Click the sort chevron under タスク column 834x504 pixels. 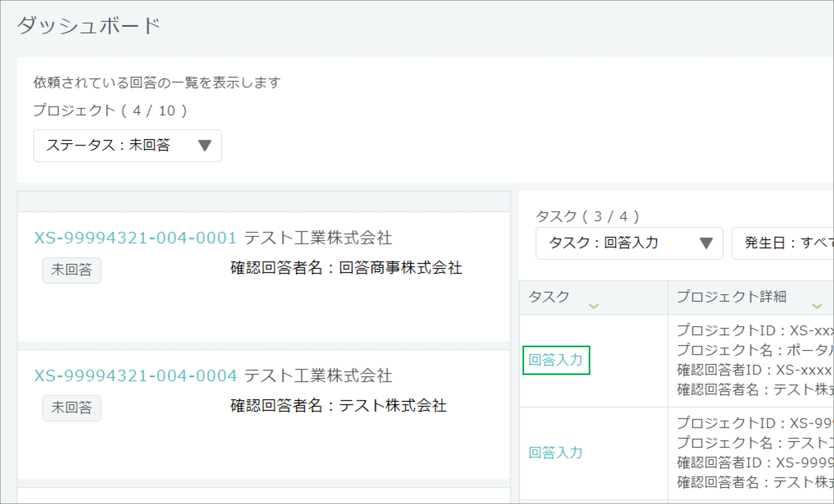[x=594, y=306]
